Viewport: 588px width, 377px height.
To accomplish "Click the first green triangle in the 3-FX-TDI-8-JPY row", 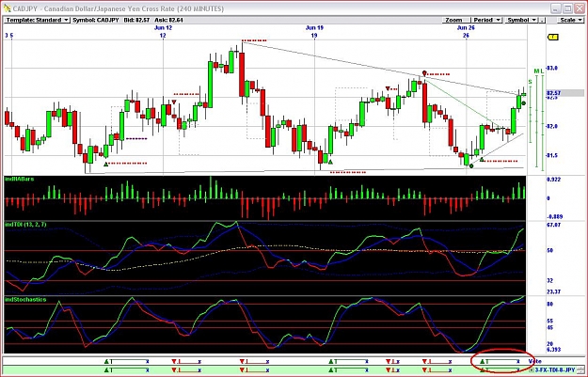I will pyautogui.click(x=106, y=369).
